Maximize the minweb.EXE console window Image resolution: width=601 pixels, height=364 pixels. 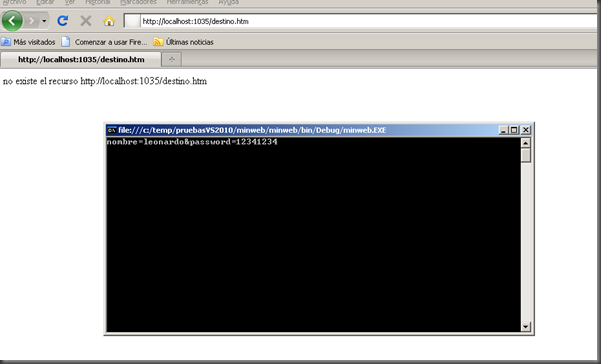(514, 130)
